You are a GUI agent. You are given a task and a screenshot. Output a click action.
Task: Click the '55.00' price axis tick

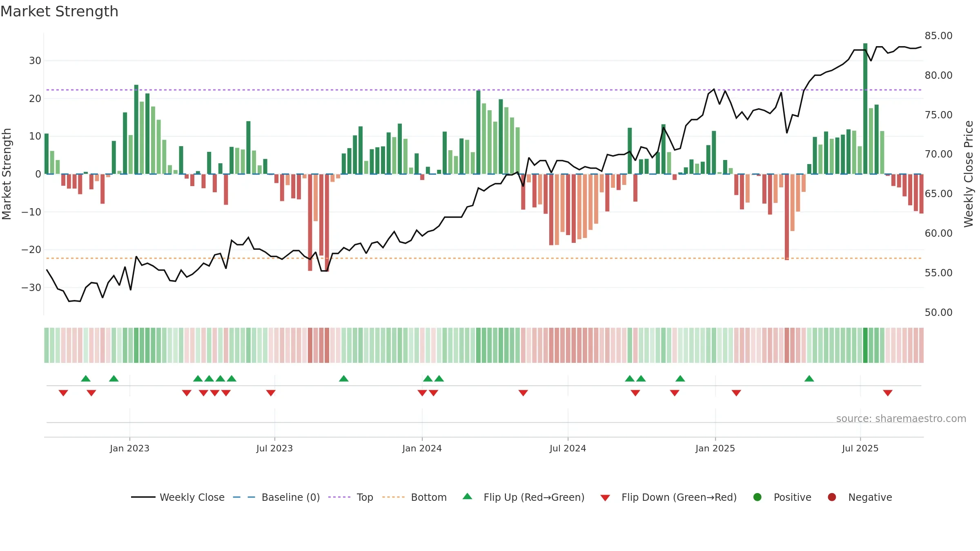[x=938, y=273]
